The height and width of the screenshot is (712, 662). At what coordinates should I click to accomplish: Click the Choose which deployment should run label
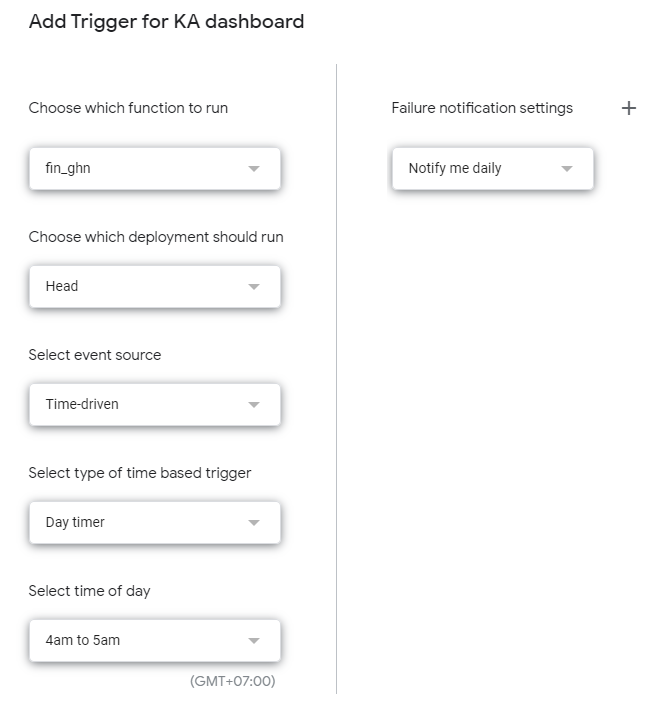(156, 237)
